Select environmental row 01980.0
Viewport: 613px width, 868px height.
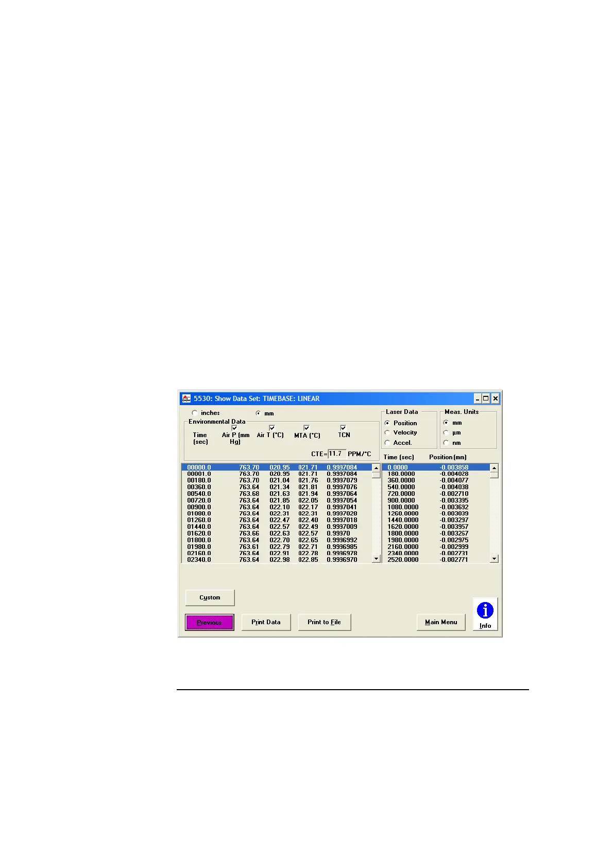coord(277,547)
